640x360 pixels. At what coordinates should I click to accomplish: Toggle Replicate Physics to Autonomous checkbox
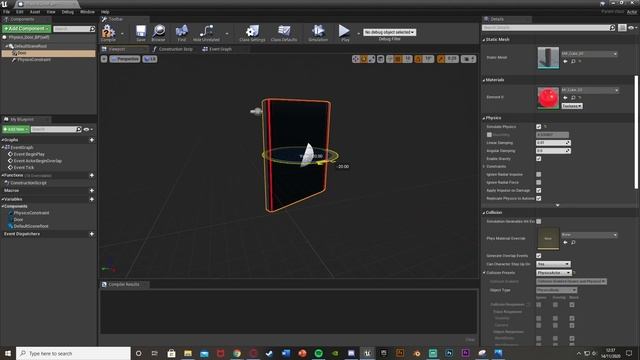[538, 198]
